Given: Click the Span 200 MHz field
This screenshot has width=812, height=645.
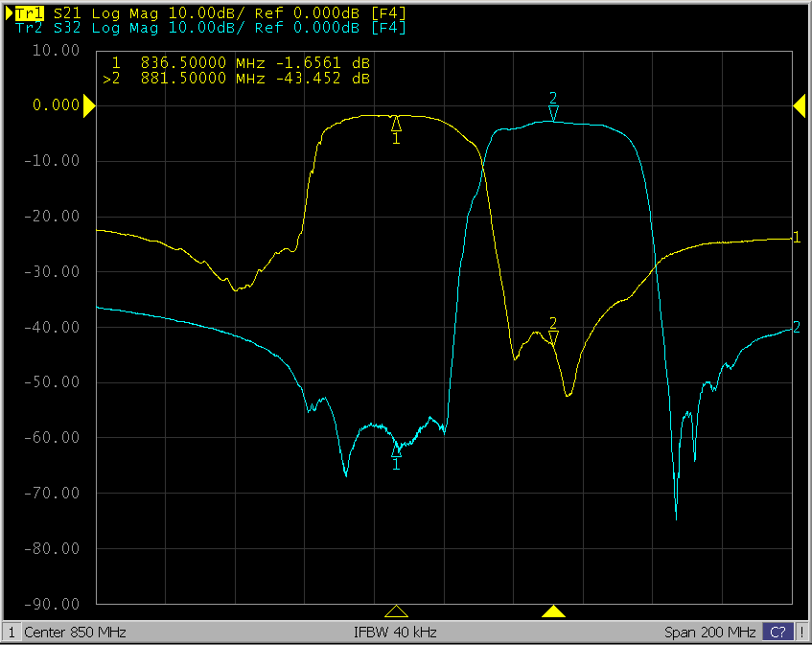Looking at the screenshot, I should click(709, 633).
